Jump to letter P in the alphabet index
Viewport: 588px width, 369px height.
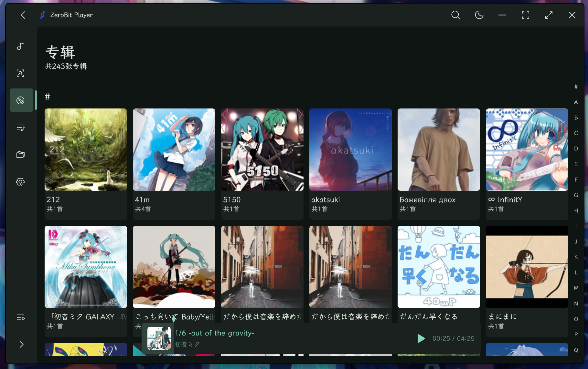[576, 334]
